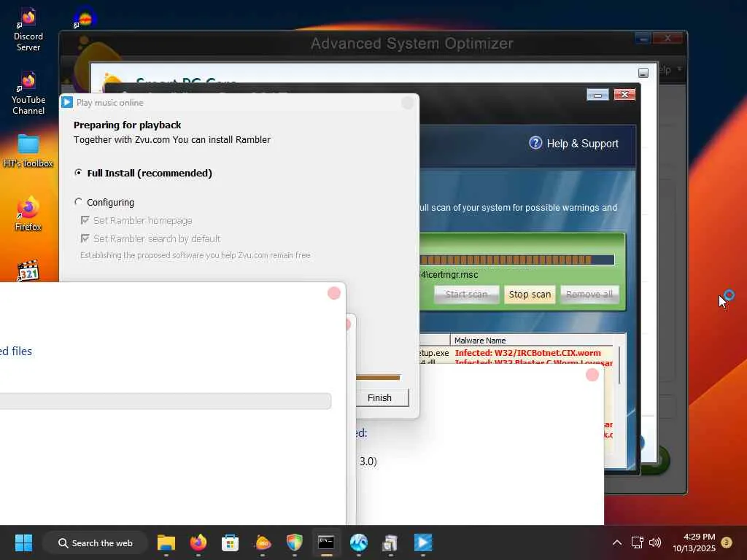Open Firefox from the taskbar

coord(198,542)
